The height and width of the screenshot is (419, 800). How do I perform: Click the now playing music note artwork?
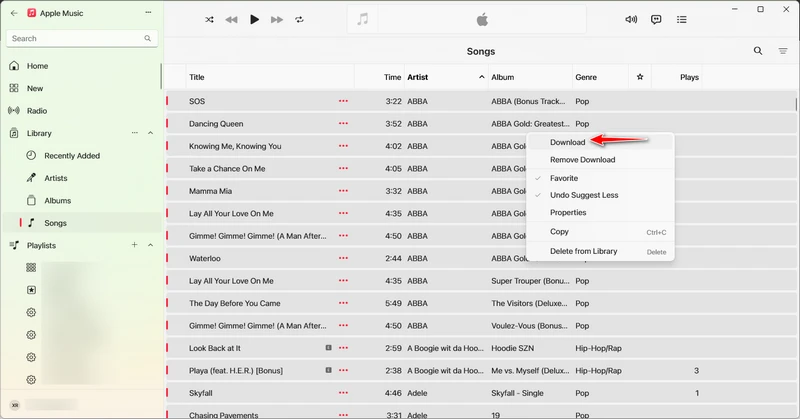click(363, 19)
